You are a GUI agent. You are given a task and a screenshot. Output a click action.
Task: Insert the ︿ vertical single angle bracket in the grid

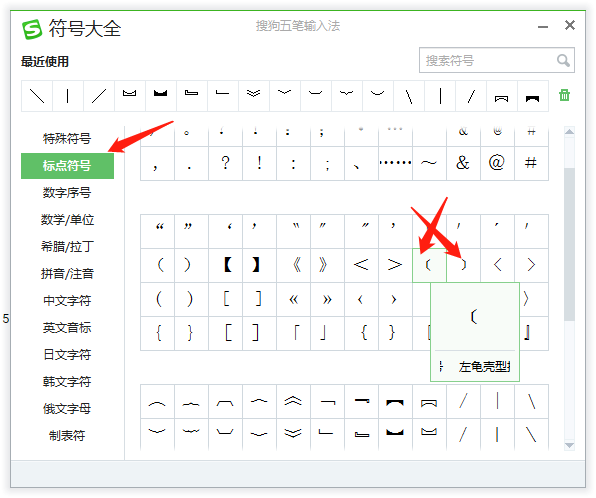[x=259, y=401]
